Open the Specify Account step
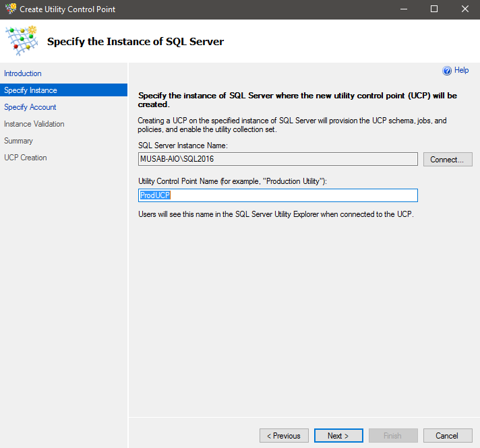 (30, 107)
